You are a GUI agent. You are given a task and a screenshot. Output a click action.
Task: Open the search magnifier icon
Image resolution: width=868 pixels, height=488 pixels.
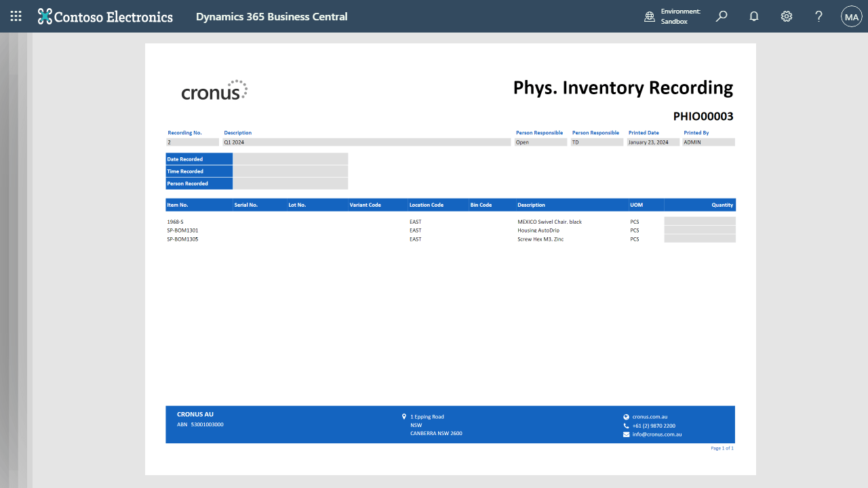pyautogui.click(x=722, y=16)
